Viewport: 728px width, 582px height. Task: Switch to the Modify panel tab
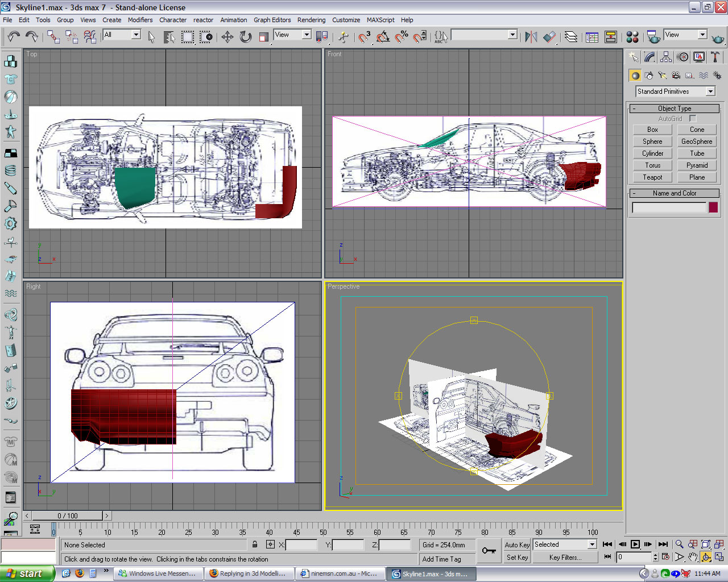pos(650,57)
